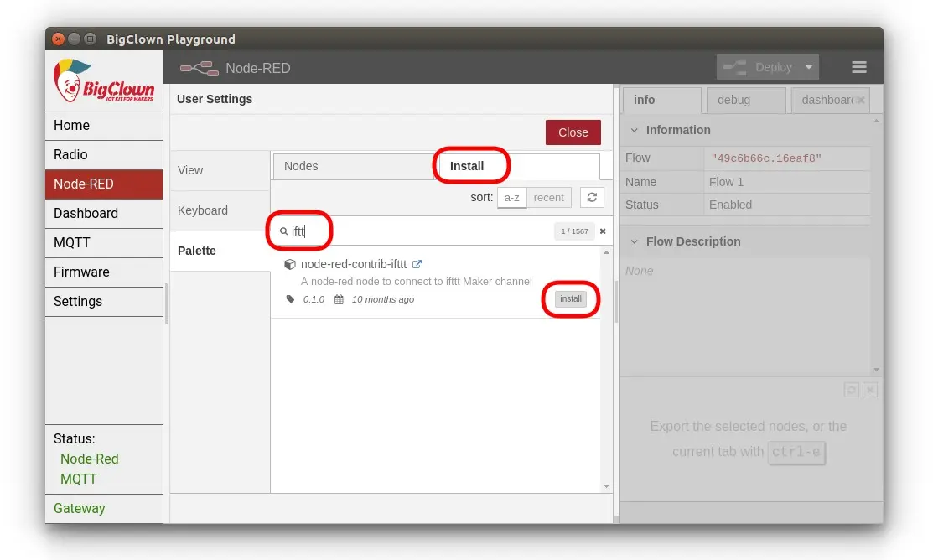The height and width of the screenshot is (560, 933).
Task: Click refresh icon in tips box
Action: pos(852,391)
